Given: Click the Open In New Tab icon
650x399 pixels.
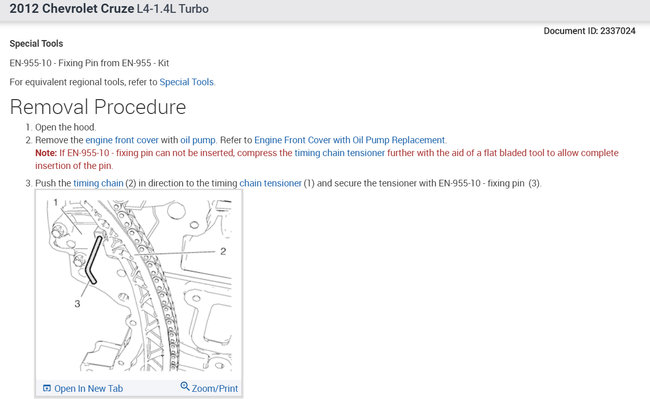Looking at the screenshot, I should pyautogui.click(x=47, y=388).
